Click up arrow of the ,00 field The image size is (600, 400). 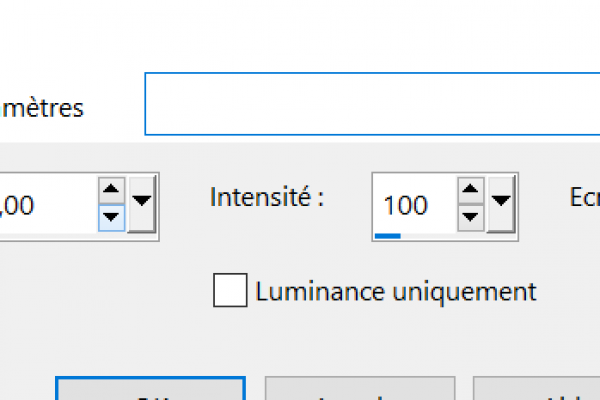(x=111, y=190)
